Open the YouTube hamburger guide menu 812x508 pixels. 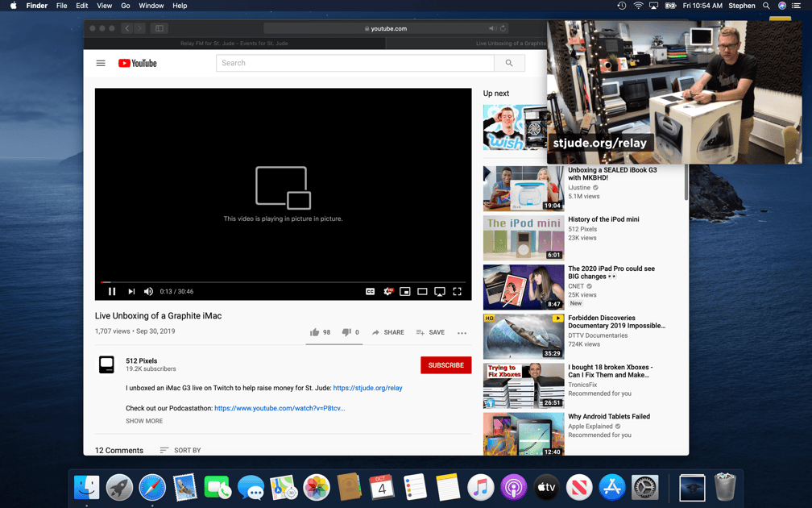101,63
